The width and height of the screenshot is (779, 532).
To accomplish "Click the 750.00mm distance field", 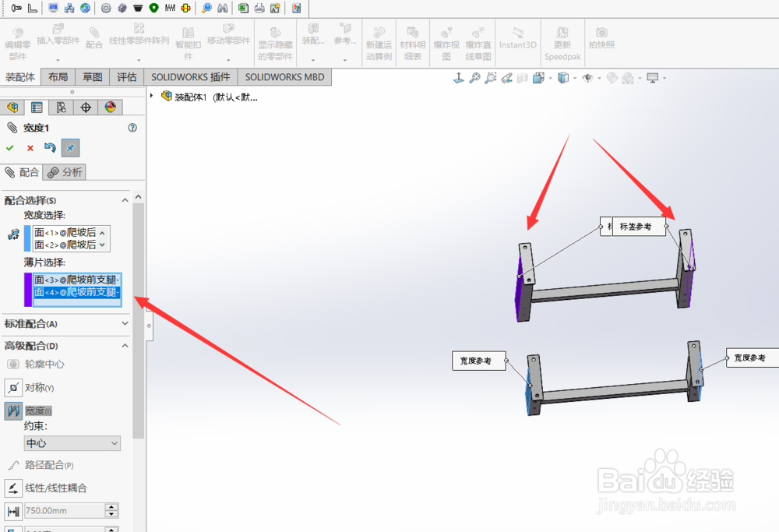I will click(65, 511).
